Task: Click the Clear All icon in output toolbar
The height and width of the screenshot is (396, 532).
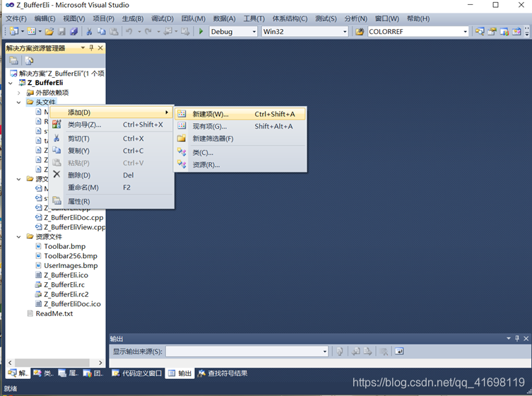Action: point(384,351)
